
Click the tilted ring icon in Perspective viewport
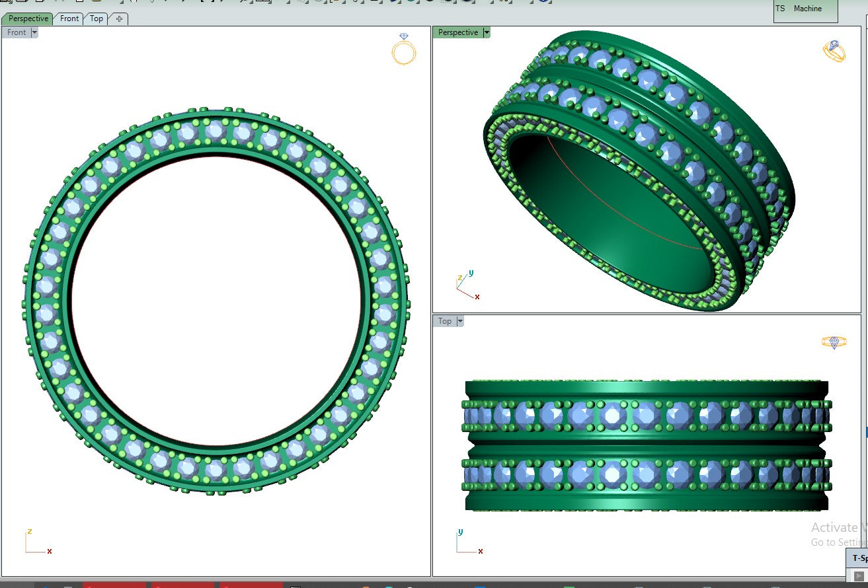[x=834, y=51]
